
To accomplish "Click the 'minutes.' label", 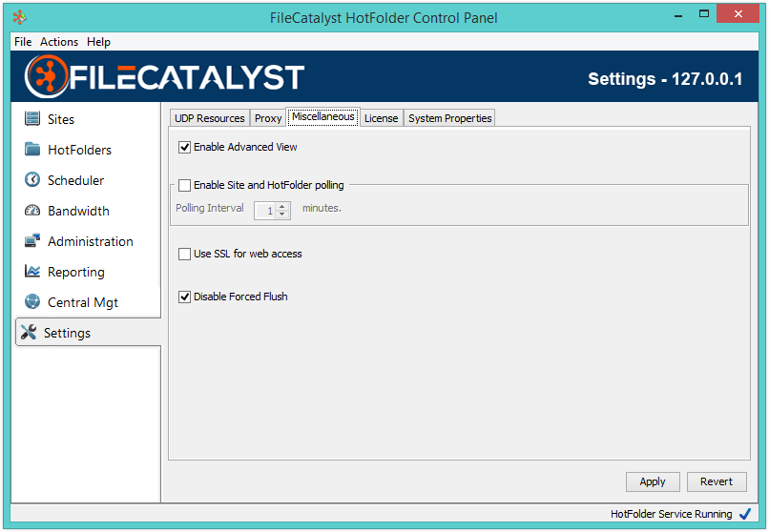I will (322, 208).
